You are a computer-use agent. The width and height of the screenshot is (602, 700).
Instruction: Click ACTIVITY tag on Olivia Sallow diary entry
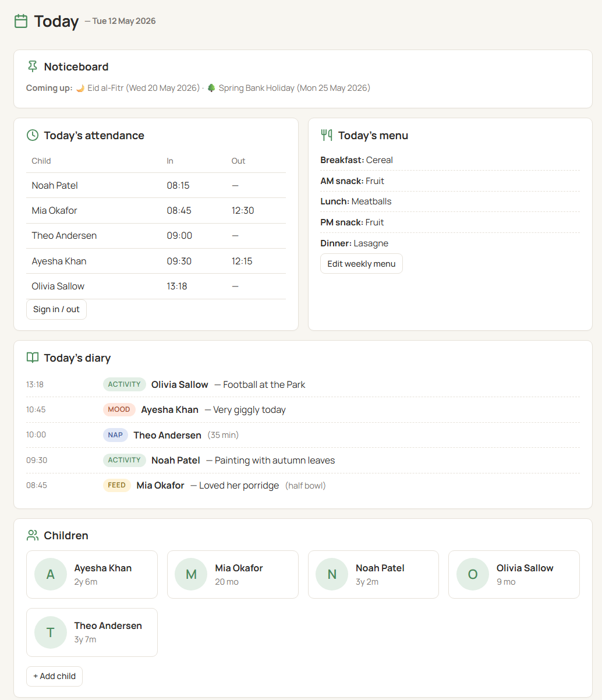[125, 384]
